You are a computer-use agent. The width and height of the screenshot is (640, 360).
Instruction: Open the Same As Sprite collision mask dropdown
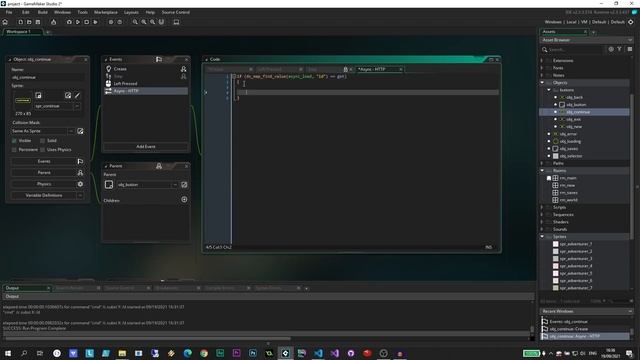pyautogui.click(x=71, y=131)
